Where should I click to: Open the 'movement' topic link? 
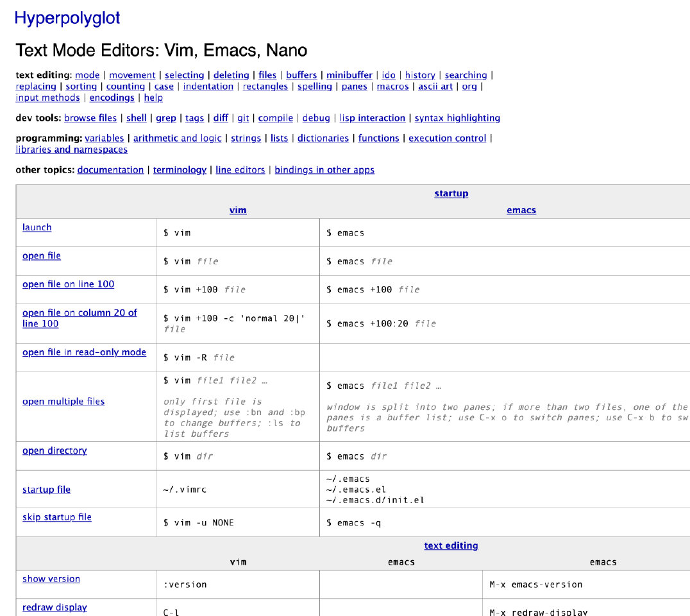tap(132, 75)
